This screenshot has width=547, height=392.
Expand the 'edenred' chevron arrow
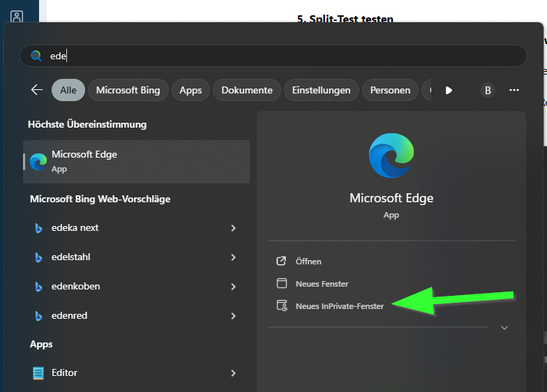(233, 315)
